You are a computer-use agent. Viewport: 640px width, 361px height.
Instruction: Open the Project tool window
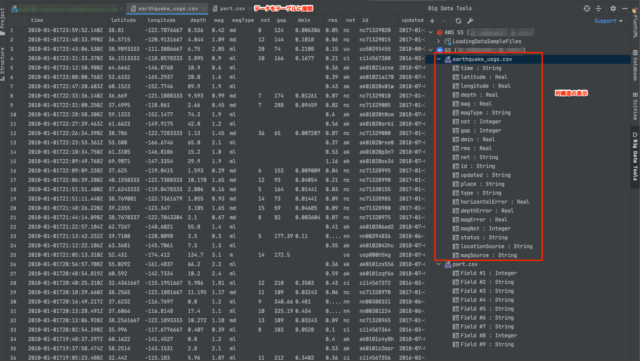[2, 21]
